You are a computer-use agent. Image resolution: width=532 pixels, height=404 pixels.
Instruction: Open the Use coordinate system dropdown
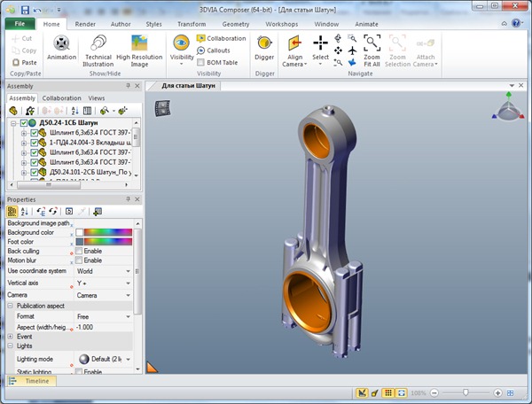pyautogui.click(x=128, y=271)
